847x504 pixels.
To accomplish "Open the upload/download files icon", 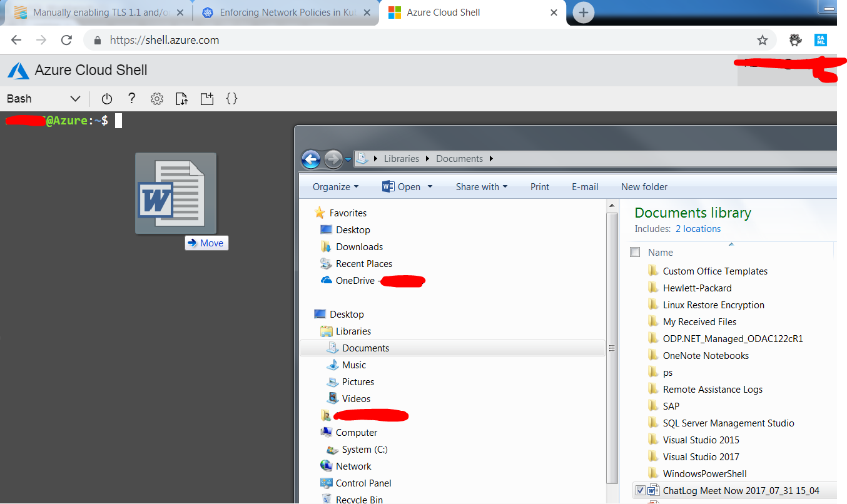I will 181,98.
